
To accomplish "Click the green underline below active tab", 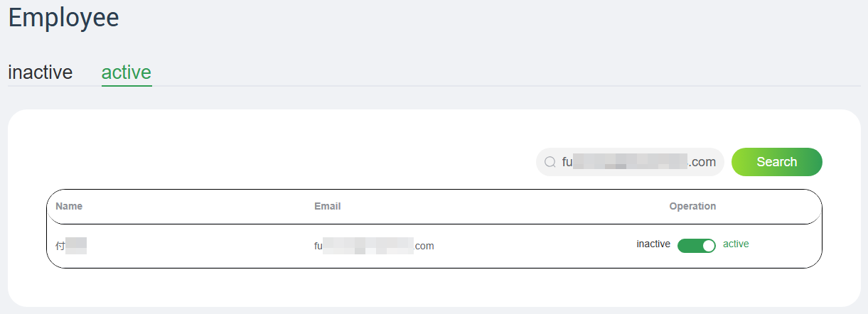I will (x=127, y=85).
